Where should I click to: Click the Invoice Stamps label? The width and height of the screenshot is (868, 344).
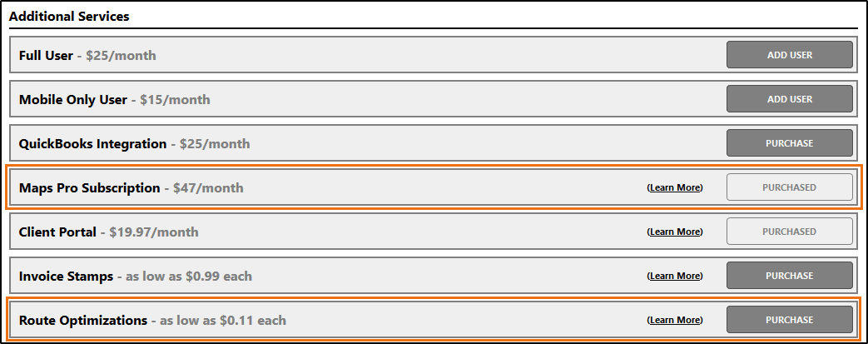[x=66, y=277]
